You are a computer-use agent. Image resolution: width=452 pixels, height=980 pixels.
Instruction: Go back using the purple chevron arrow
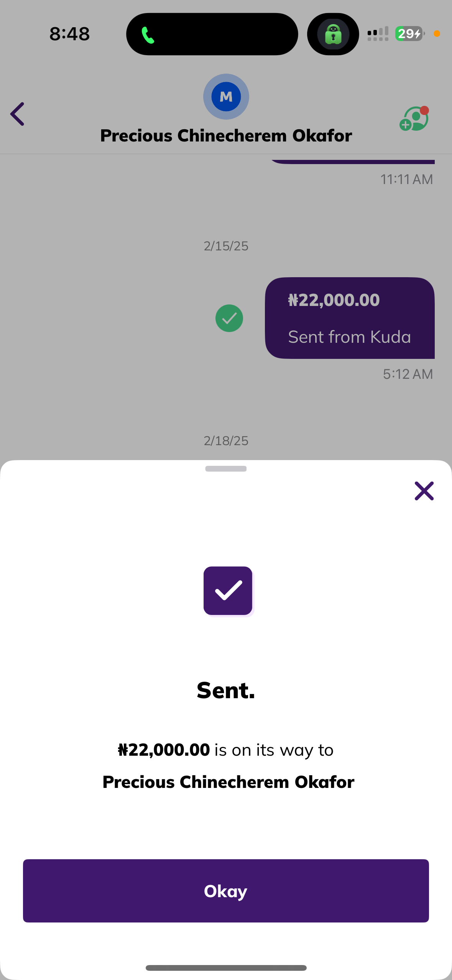point(18,114)
